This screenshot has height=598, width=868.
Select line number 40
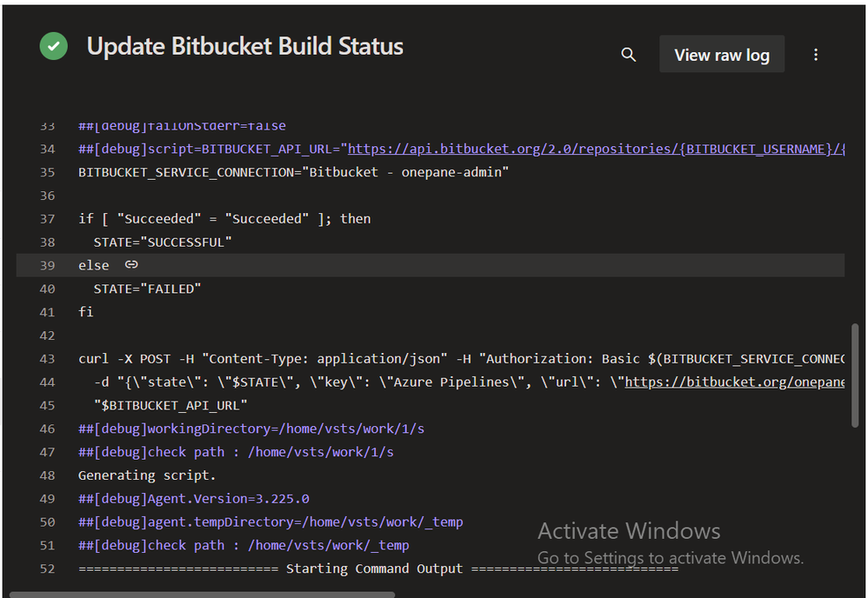point(48,289)
